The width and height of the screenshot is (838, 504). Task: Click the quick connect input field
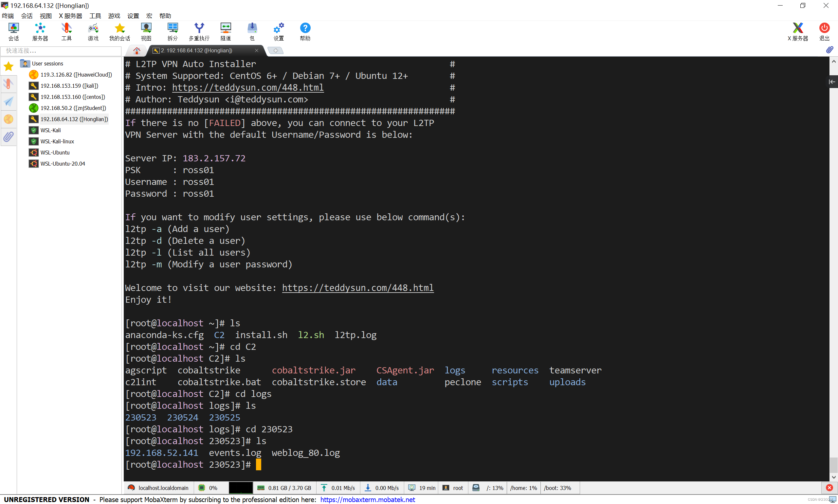pyautogui.click(x=61, y=51)
